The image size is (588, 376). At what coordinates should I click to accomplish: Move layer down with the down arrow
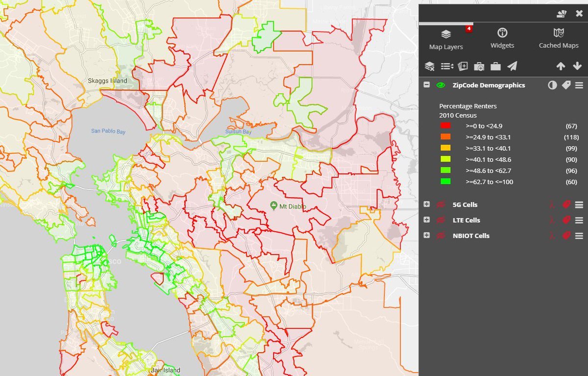coord(577,66)
